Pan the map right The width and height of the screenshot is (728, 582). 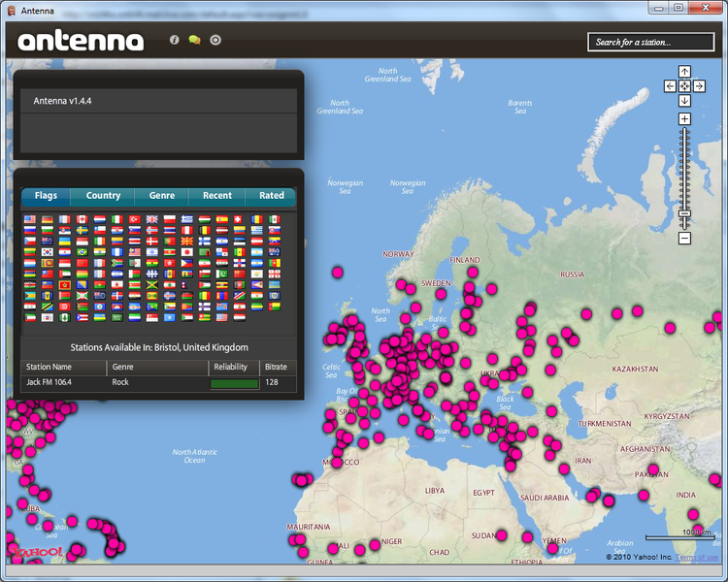click(699, 86)
